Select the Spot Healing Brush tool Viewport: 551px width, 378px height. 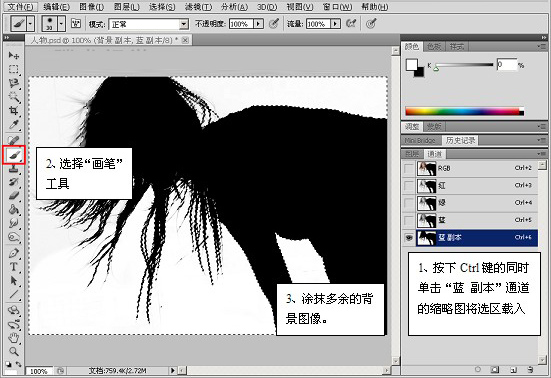[14, 141]
